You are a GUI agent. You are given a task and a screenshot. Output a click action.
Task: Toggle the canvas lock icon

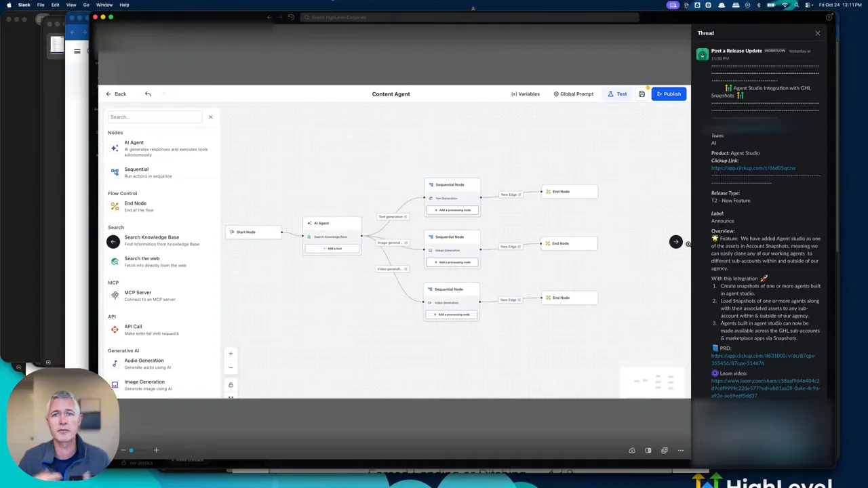(231, 385)
